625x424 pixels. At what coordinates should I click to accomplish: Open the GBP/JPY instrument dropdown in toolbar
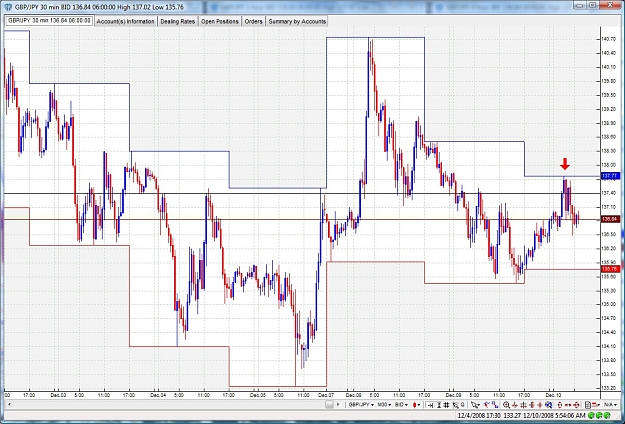point(362,405)
